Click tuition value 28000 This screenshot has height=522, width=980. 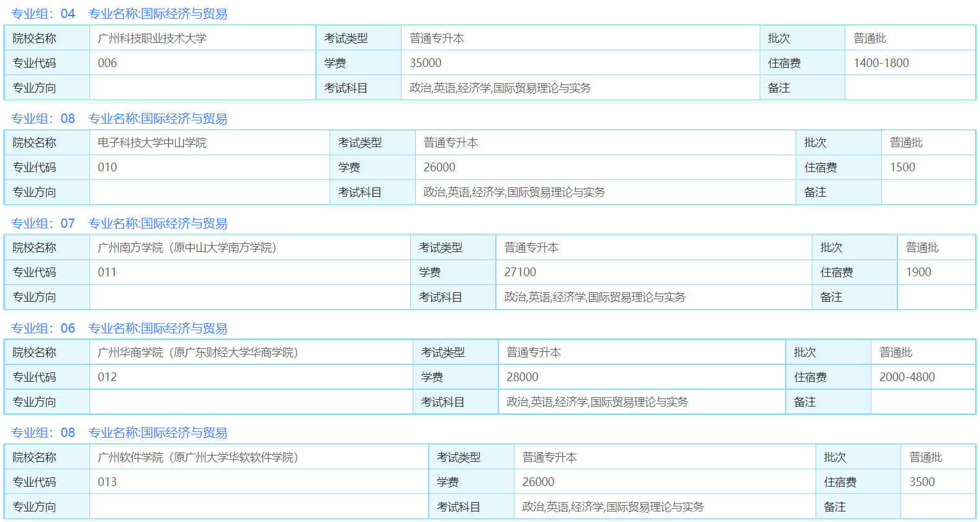pyautogui.click(x=523, y=377)
